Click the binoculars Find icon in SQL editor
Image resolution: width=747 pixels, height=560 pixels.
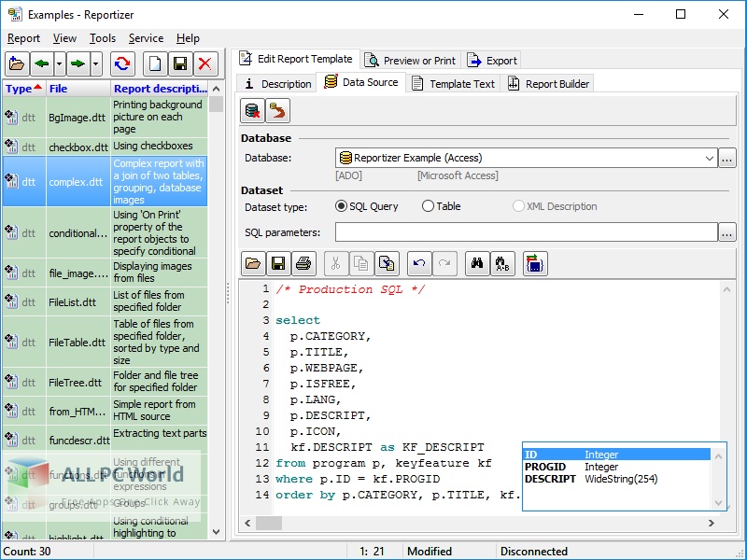[476, 264]
